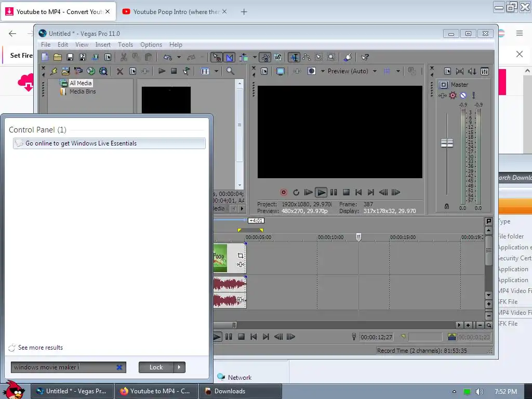
Task: Click the timeline playhead cursor marker
Action: [x=358, y=237]
